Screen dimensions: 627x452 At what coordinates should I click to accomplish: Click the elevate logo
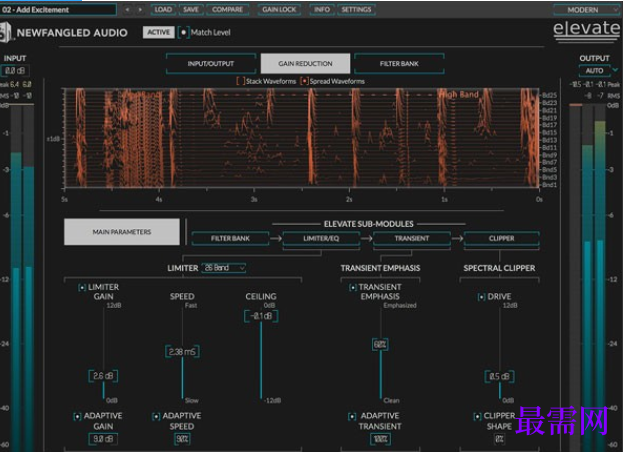click(586, 30)
